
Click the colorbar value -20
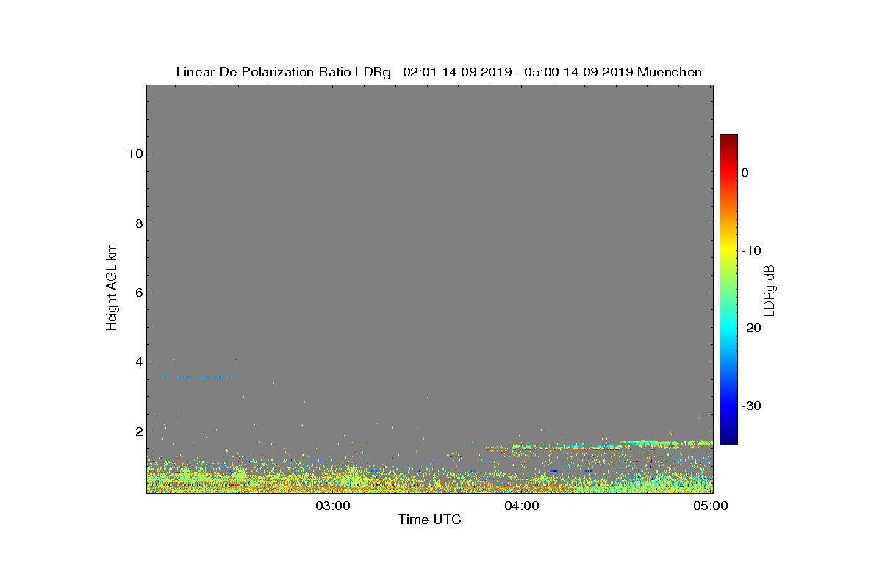(750, 328)
